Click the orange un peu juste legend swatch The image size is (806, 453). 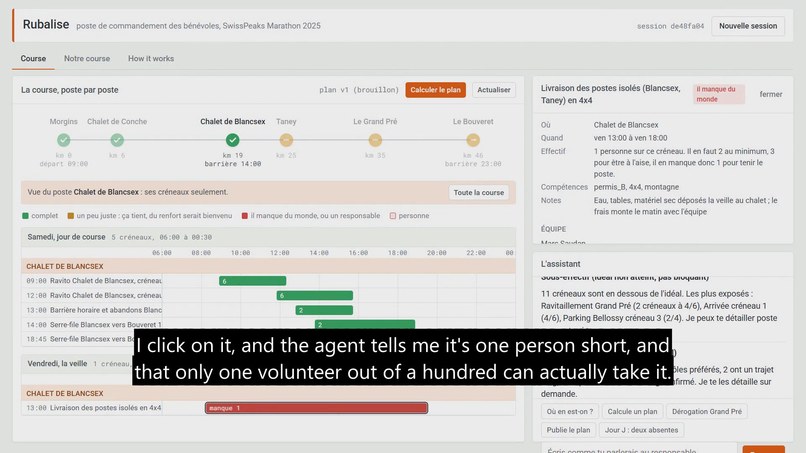click(x=71, y=216)
